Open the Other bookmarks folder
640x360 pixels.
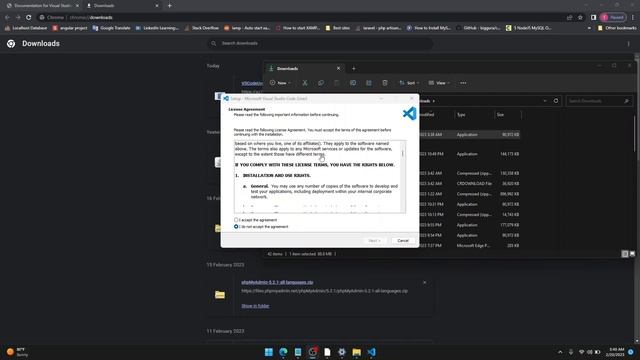(617, 28)
